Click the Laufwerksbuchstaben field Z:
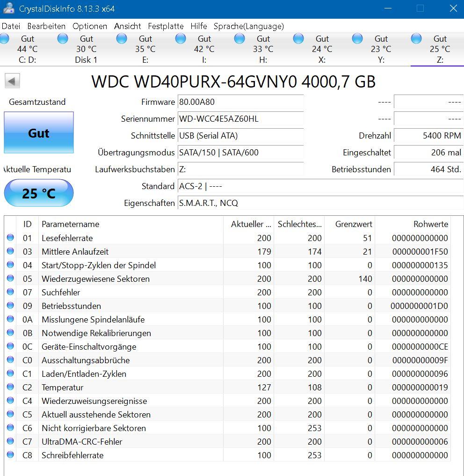The image size is (464, 476). pos(240,169)
